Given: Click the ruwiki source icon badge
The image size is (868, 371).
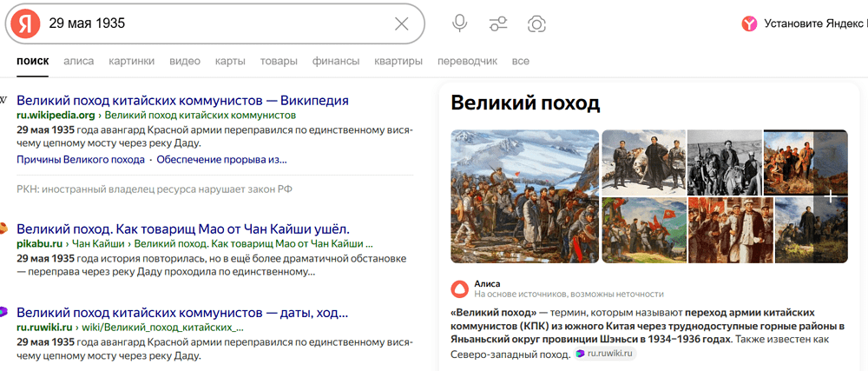Looking at the screenshot, I should click(x=580, y=353).
